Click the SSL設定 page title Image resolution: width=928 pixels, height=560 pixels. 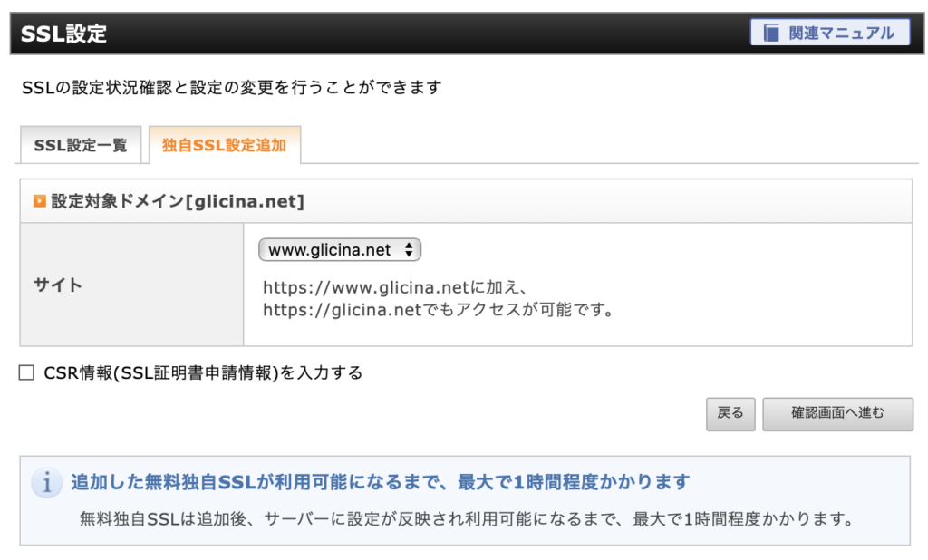64,34
